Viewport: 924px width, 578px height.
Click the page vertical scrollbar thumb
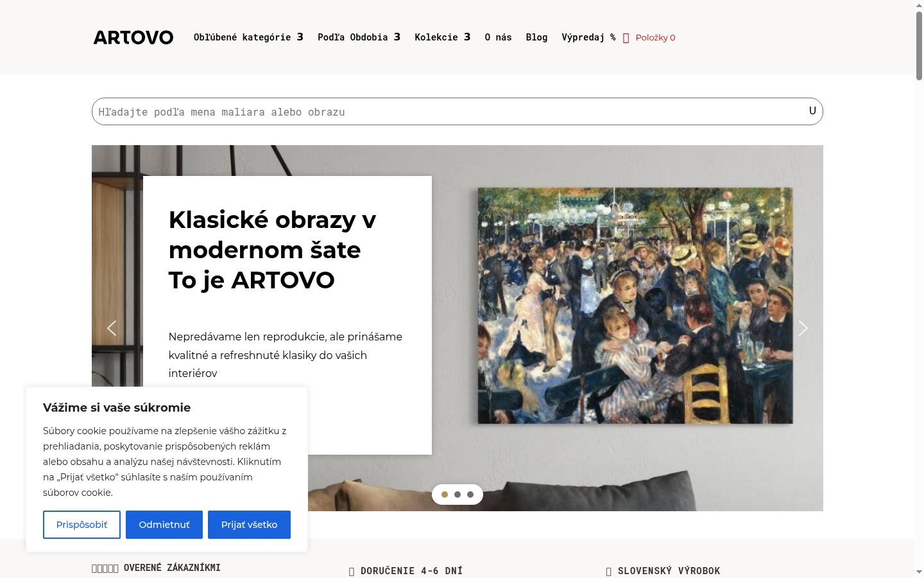[919, 45]
